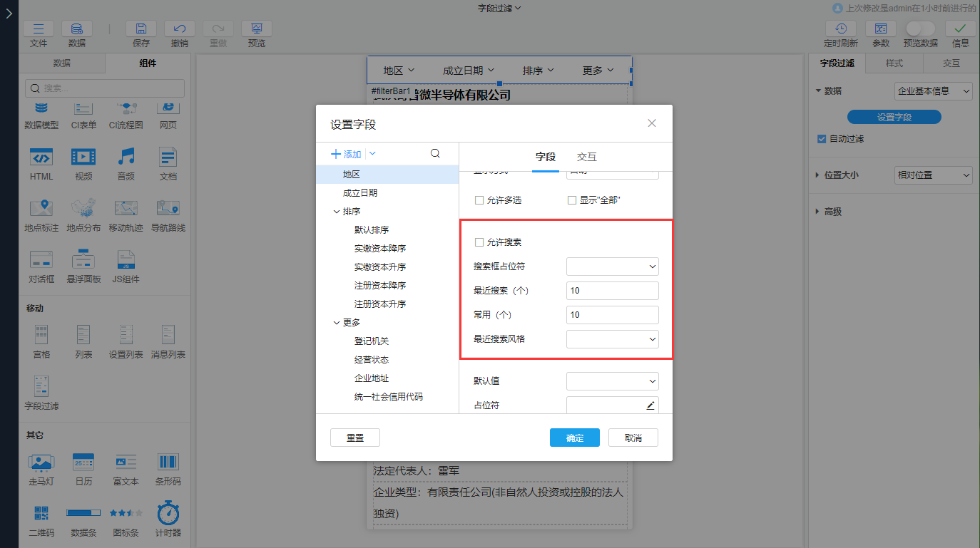
Task: Click the 重置 reset button
Action: click(354, 437)
